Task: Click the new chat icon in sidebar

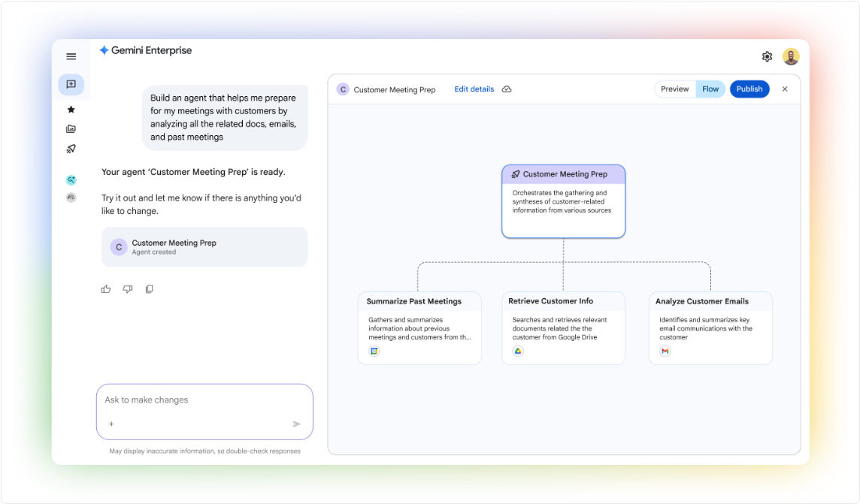Action: [x=71, y=84]
